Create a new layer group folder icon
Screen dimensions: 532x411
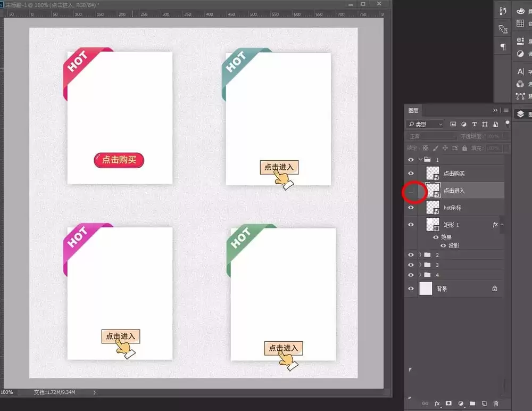[x=472, y=404]
